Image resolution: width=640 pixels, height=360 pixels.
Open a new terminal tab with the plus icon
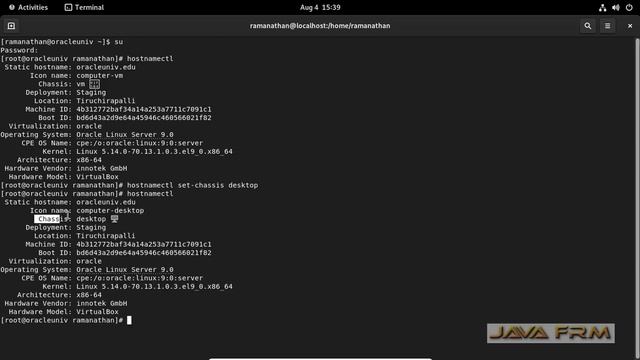pos(11,26)
